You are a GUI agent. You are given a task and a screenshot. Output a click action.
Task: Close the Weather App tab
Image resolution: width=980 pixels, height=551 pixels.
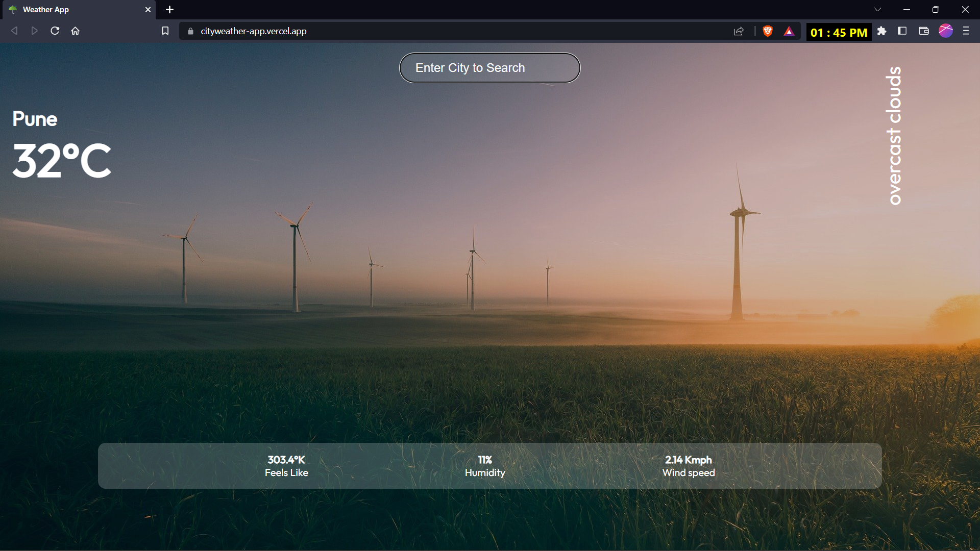(148, 10)
